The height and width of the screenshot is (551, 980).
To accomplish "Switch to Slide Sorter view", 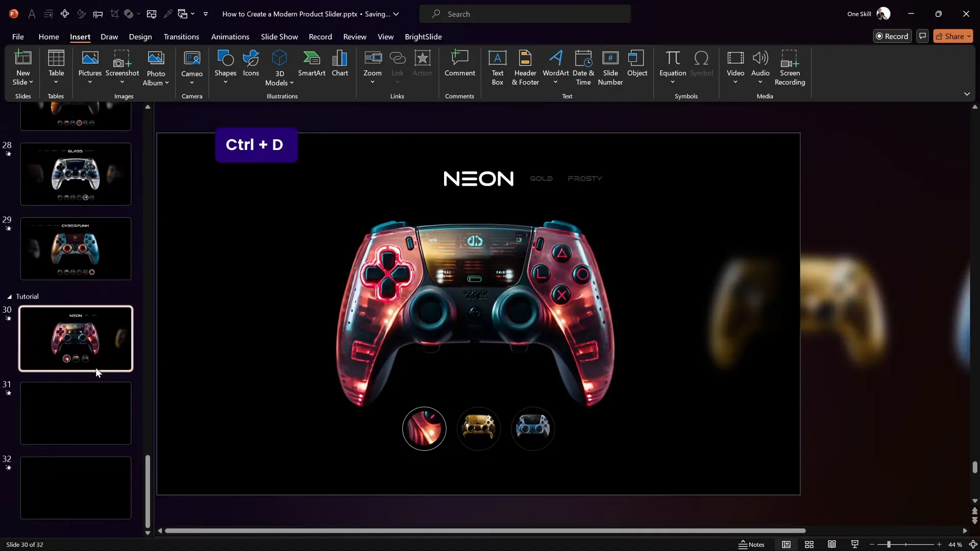I will [x=809, y=544].
